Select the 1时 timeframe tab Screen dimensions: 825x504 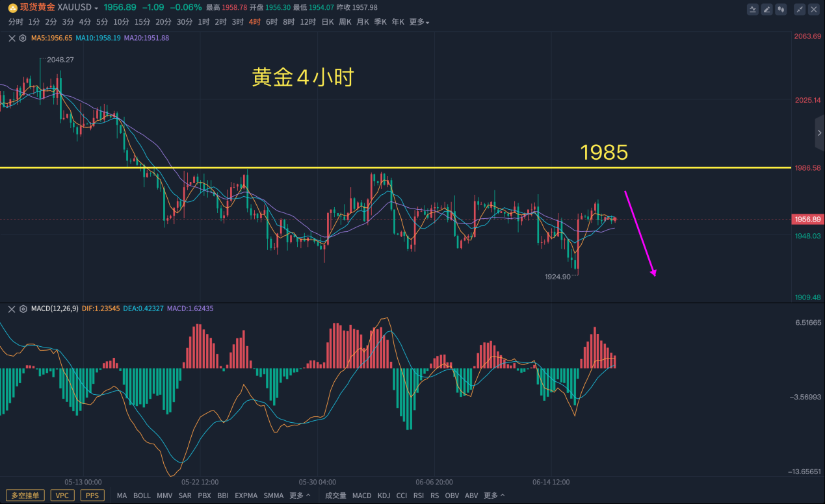click(203, 22)
